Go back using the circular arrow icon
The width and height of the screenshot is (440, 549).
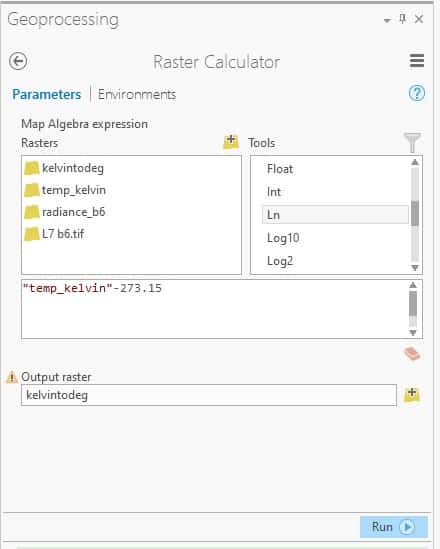[18, 61]
